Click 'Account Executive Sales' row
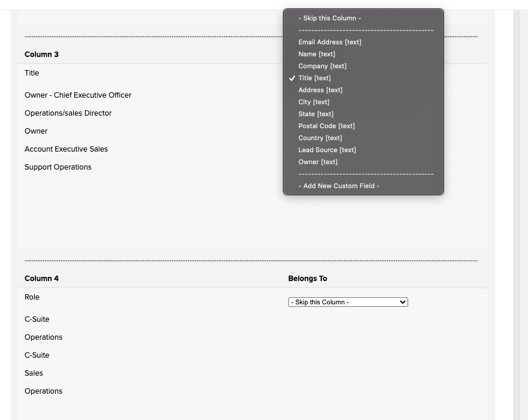 pos(66,149)
